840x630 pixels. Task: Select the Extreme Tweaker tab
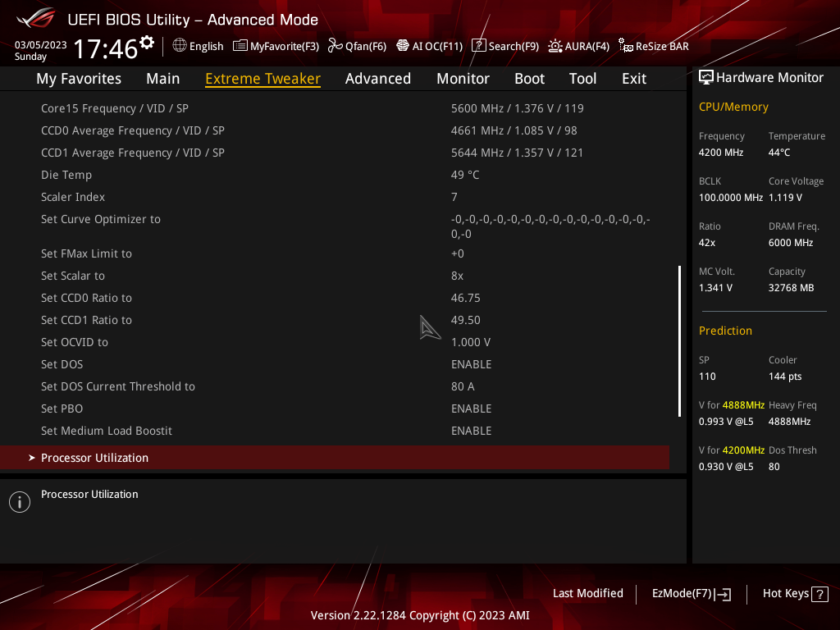coord(262,78)
